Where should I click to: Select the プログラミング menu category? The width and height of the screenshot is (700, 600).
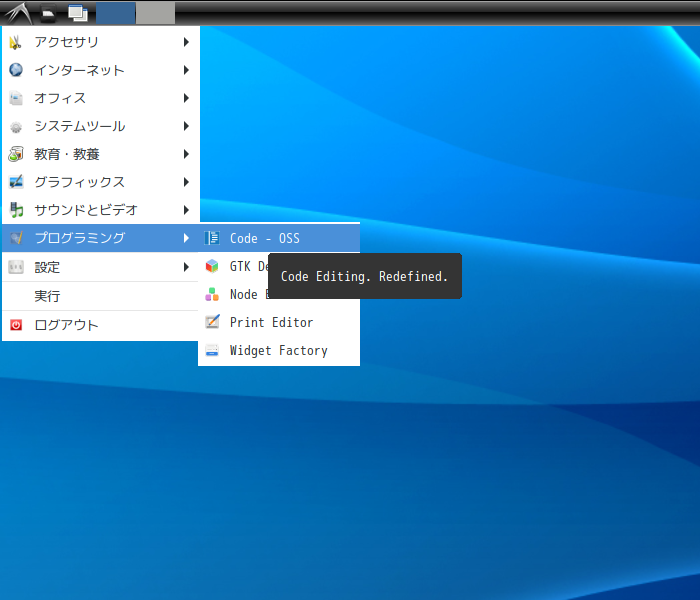coord(100,238)
